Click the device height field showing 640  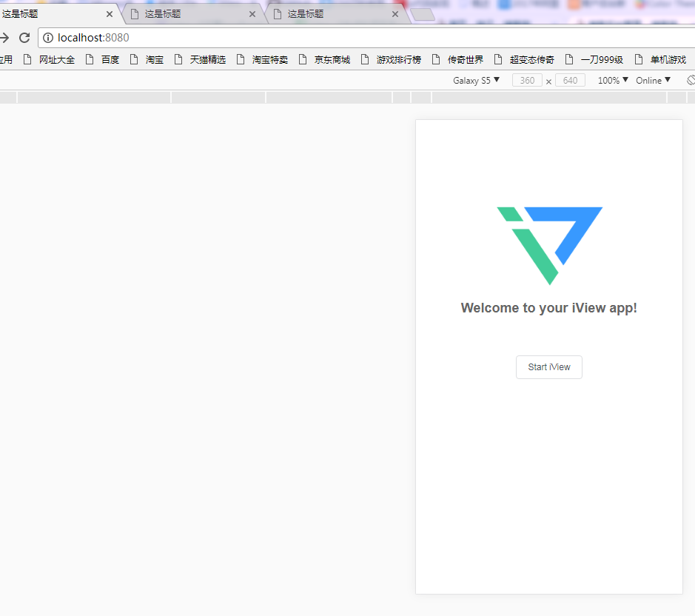(x=570, y=80)
